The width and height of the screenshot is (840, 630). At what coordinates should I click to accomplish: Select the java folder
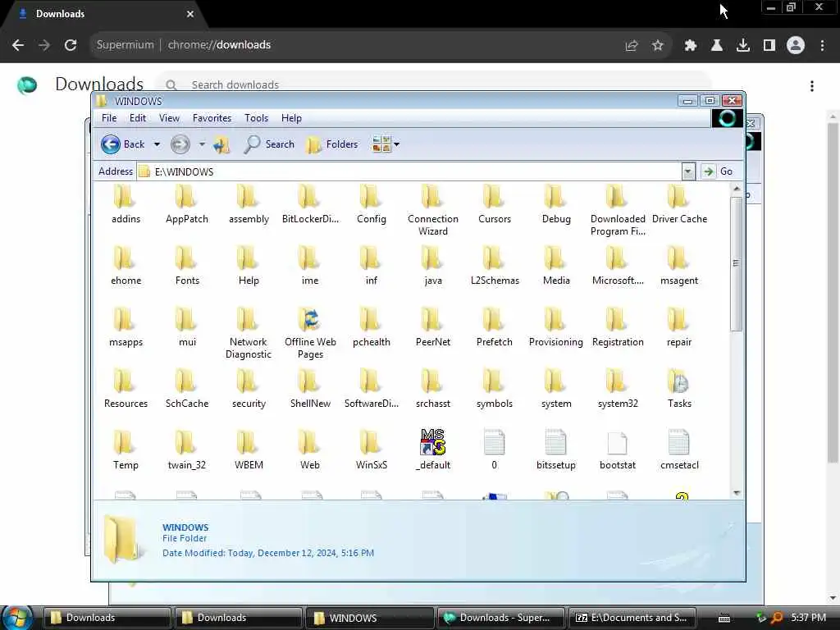pyautogui.click(x=433, y=267)
